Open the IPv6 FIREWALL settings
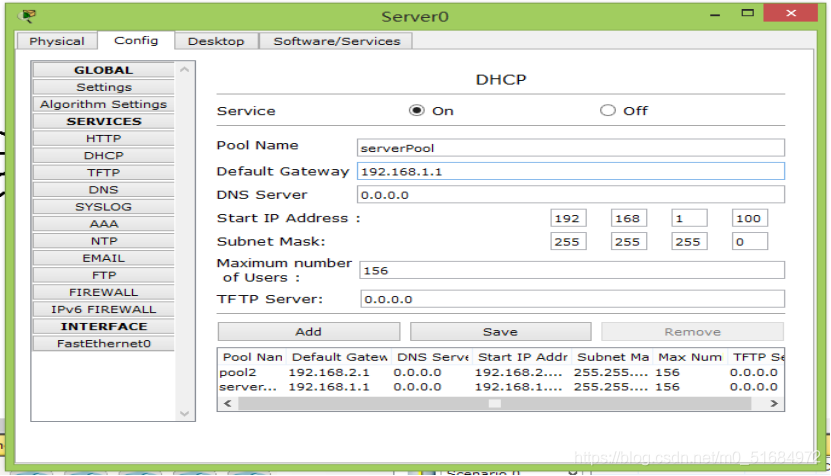This screenshot has height=476, width=831. (x=103, y=309)
